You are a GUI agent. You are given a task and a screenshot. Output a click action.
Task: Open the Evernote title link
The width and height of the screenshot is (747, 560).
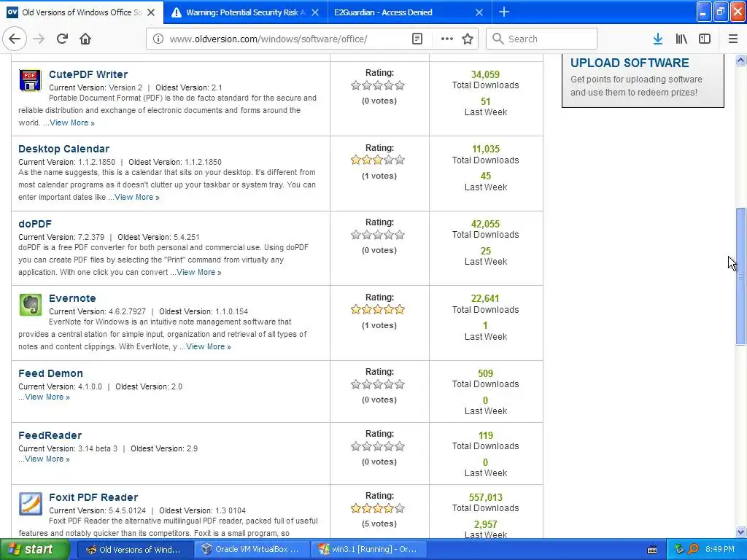tap(72, 298)
